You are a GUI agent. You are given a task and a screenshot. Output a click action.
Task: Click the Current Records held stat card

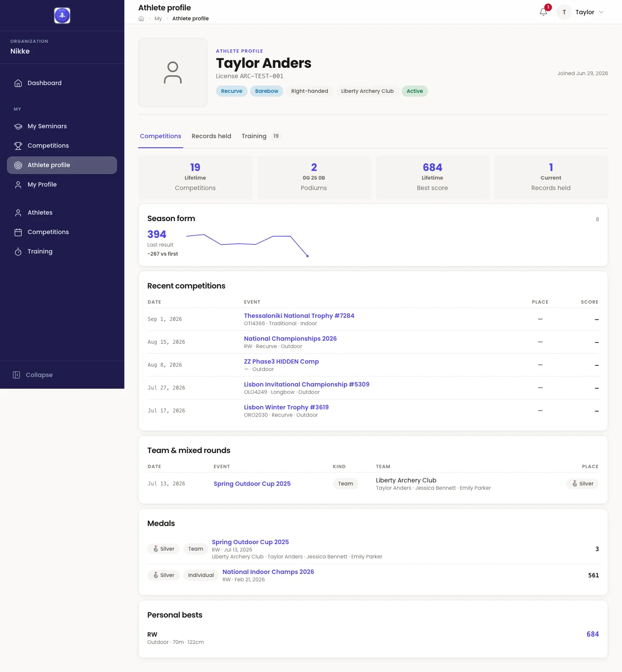point(551,178)
